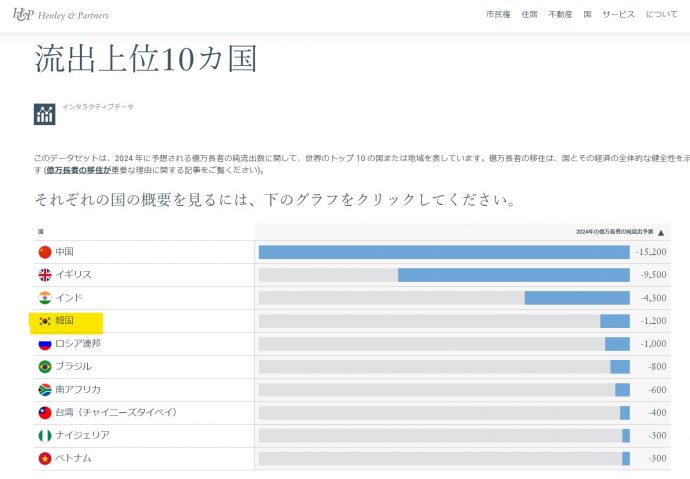Open the 住居 menu item
Image resolution: width=690 pixels, height=479 pixels.
(x=529, y=14)
